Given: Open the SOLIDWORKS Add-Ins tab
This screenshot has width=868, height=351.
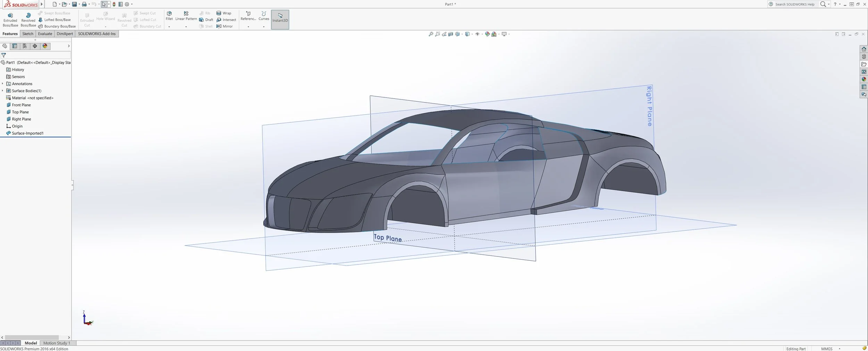Looking at the screenshot, I should (97, 34).
